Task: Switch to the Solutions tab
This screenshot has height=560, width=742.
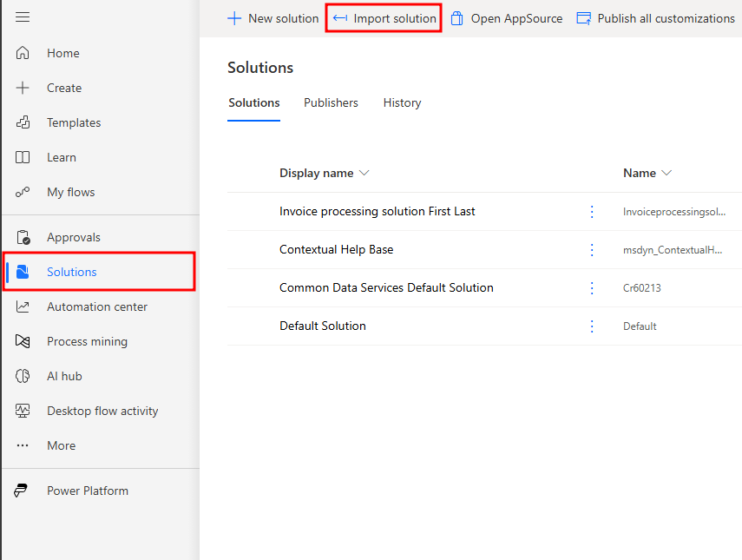Action: tap(253, 102)
